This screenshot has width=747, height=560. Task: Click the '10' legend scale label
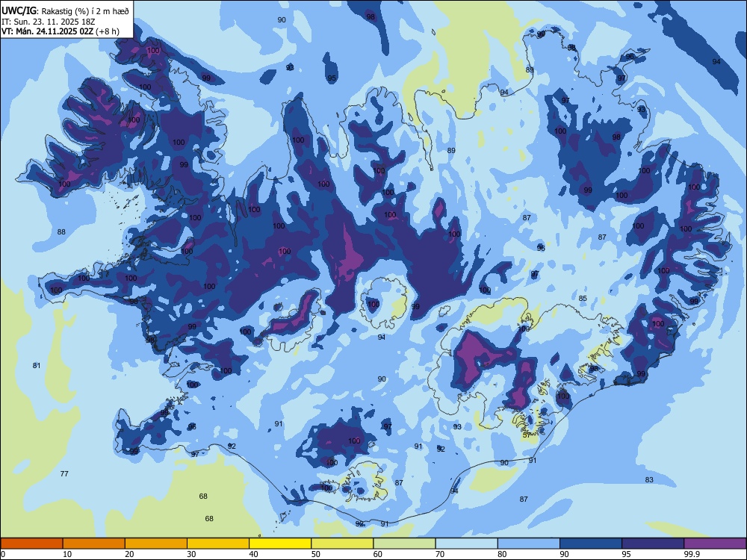pyautogui.click(x=67, y=554)
